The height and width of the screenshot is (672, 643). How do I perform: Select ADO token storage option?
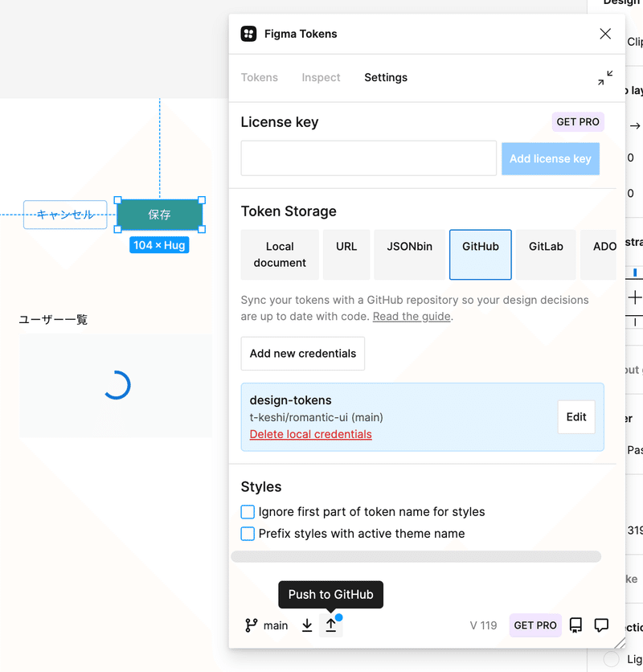click(x=599, y=255)
